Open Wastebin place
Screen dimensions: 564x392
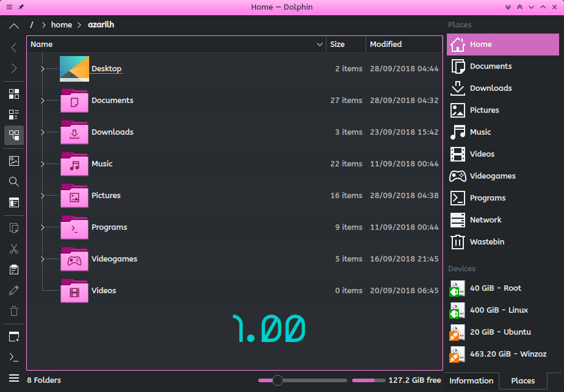[503, 241]
